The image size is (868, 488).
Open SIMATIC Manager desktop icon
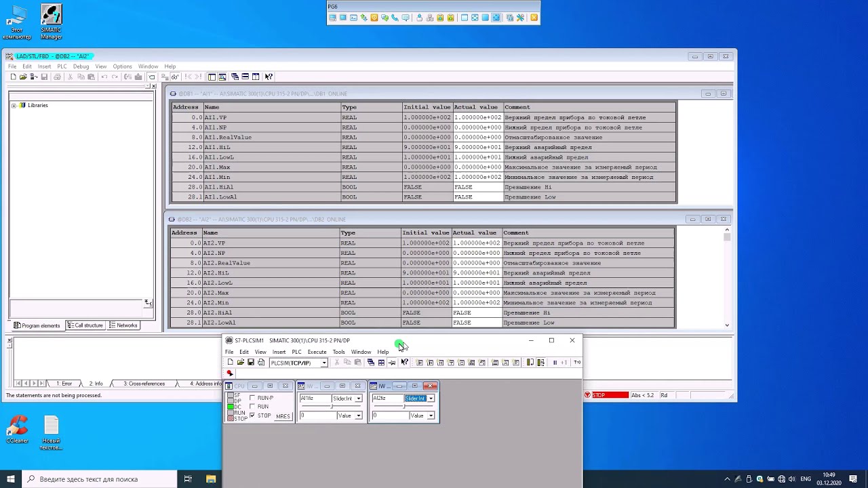pyautogui.click(x=51, y=22)
